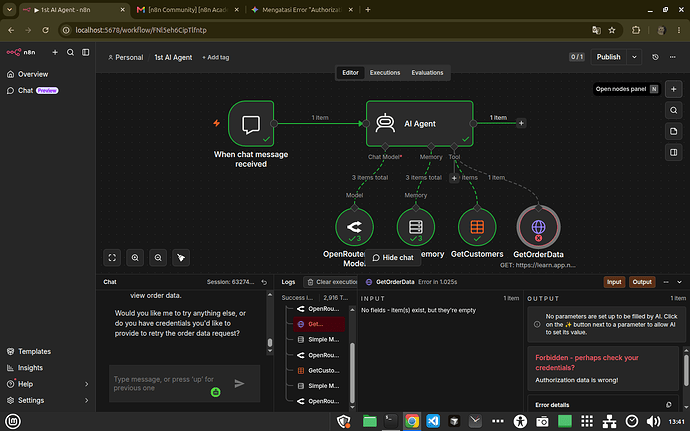690x431 pixels.
Task: Select the When chat message received node
Action: point(251,124)
